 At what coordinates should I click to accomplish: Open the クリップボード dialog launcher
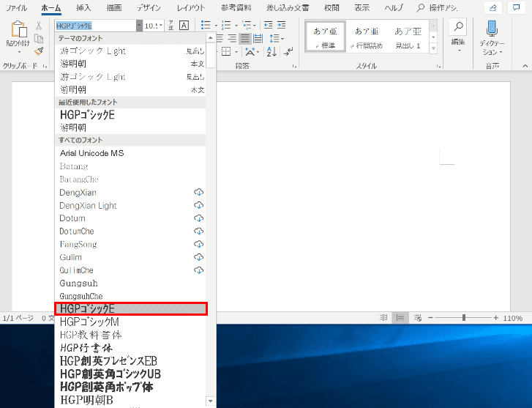coord(45,66)
